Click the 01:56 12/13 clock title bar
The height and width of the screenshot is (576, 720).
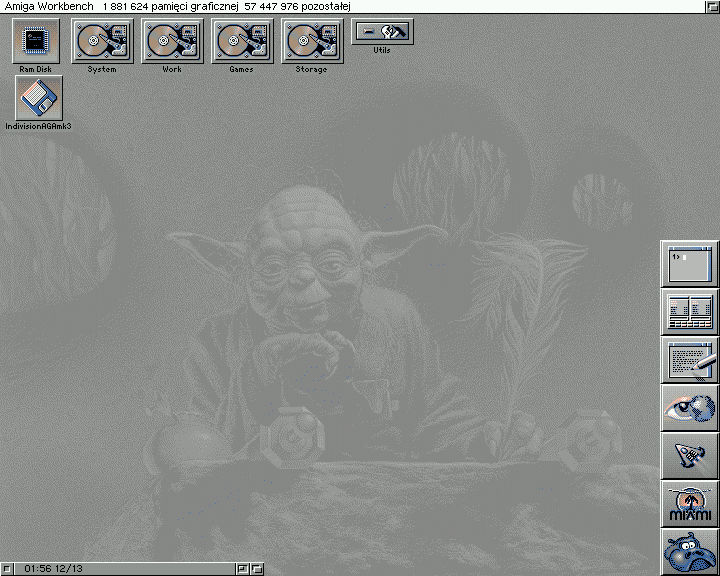click(124, 569)
